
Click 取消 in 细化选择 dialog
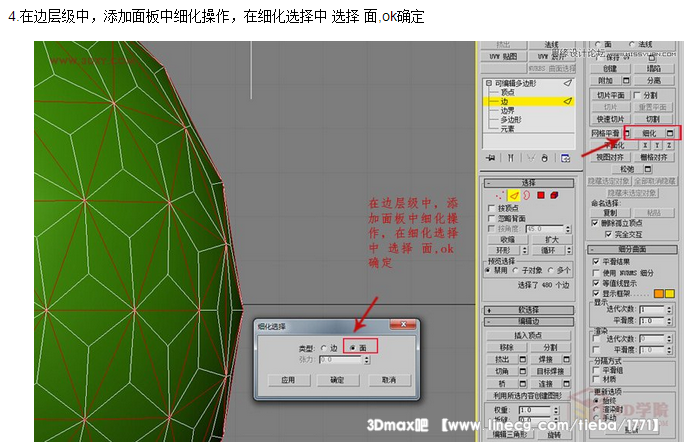tap(389, 380)
